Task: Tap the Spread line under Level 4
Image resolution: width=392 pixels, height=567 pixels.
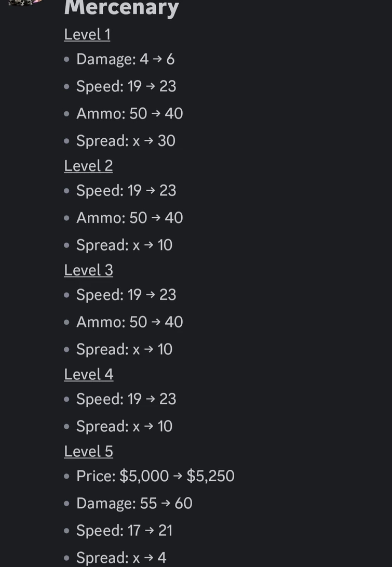Action: point(124,426)
